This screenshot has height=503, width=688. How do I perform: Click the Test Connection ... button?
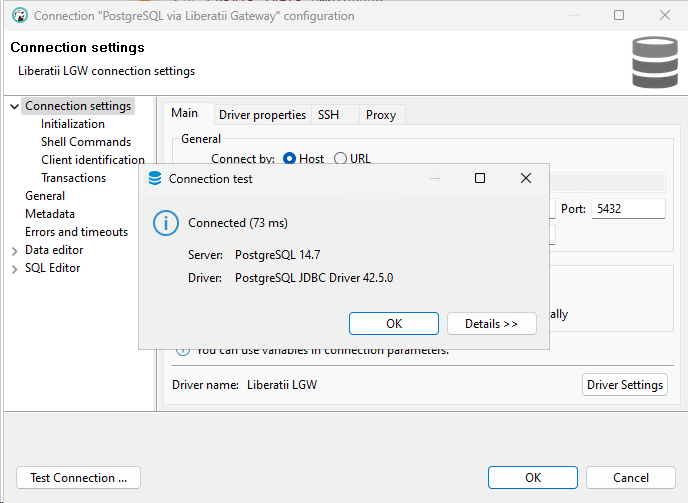(79, 478)
